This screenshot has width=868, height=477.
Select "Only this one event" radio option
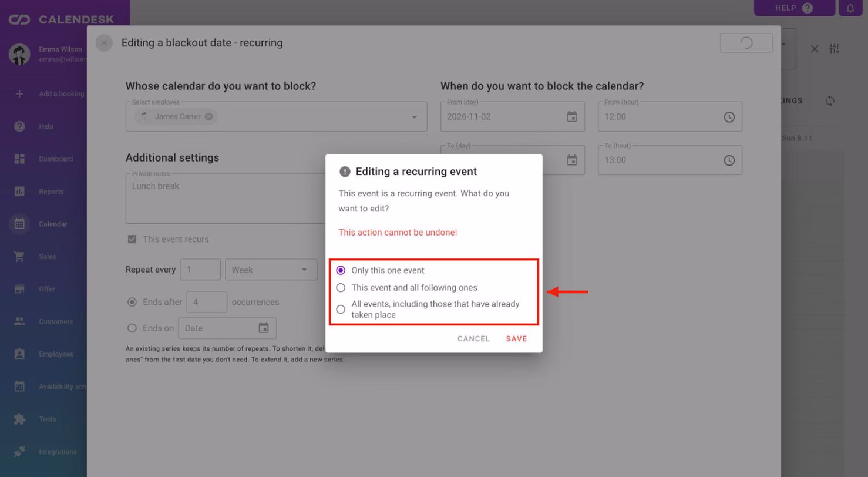coord(341,271)
